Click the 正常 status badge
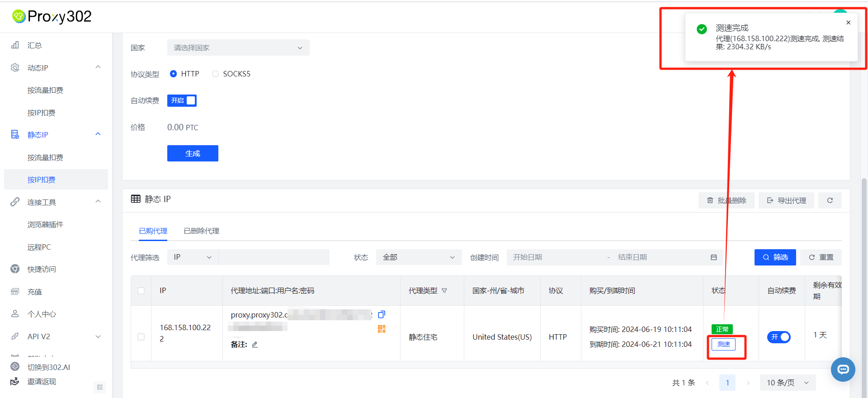The height and width of the screenshot is (398, 868). [x=722, y=329]
